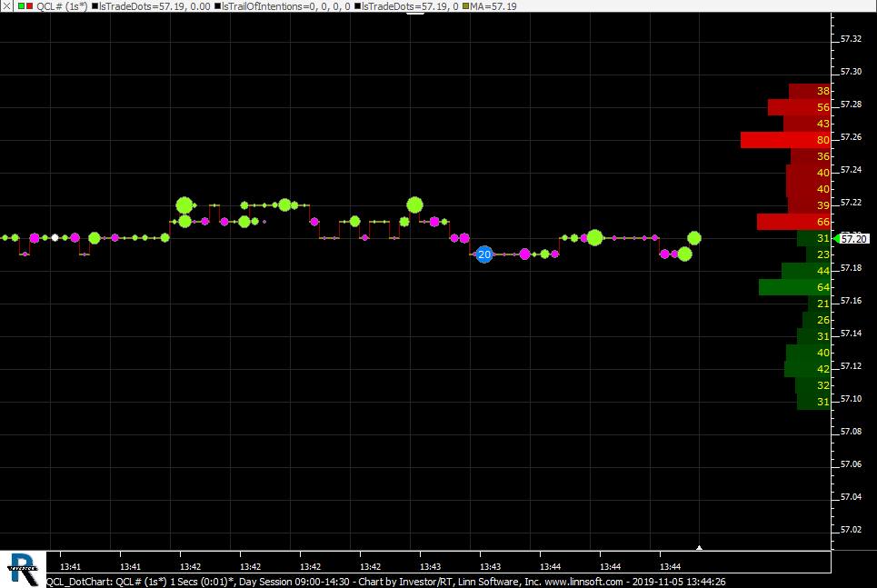Click the red square beside QCL#

30,6
